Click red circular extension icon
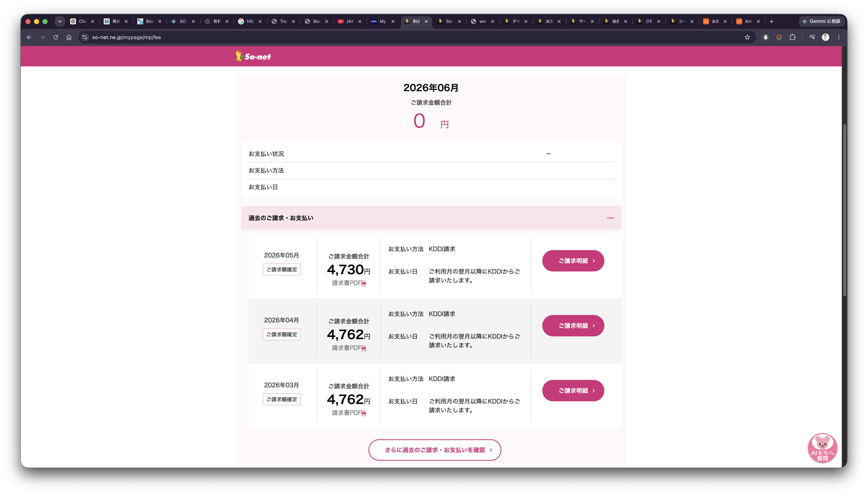The height and width of the screenshot is (495, 868). click(779, 37)
